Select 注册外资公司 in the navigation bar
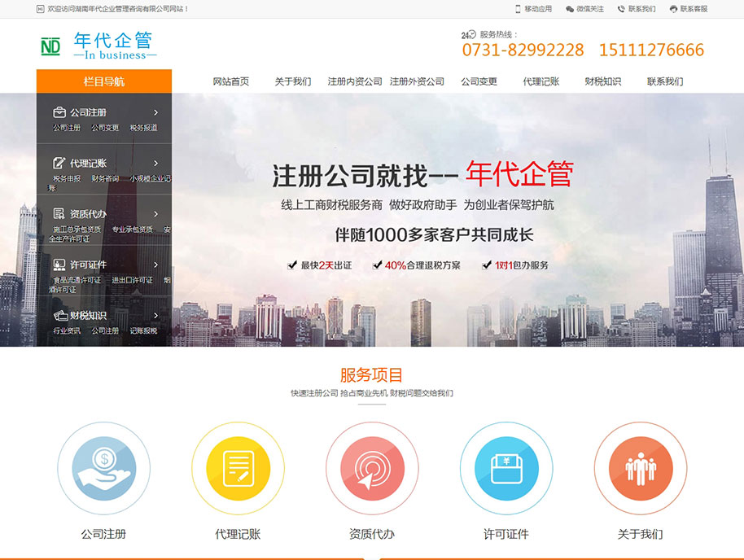This screenshot has width=744, height=560. pos(416,81)
